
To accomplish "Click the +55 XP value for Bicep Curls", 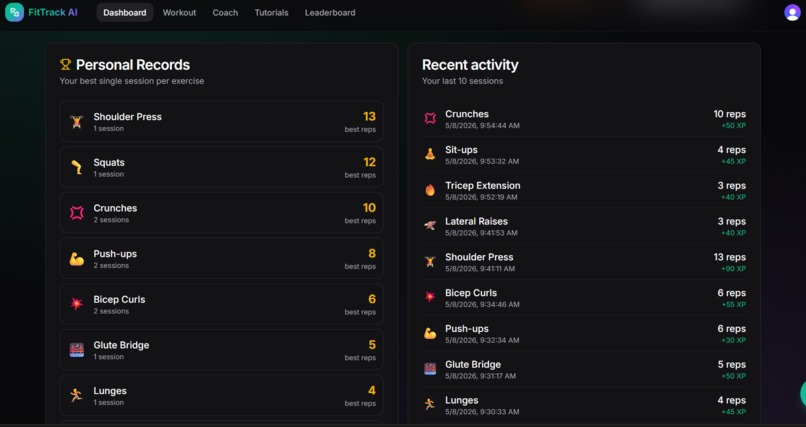I will (x=734, y=305).
